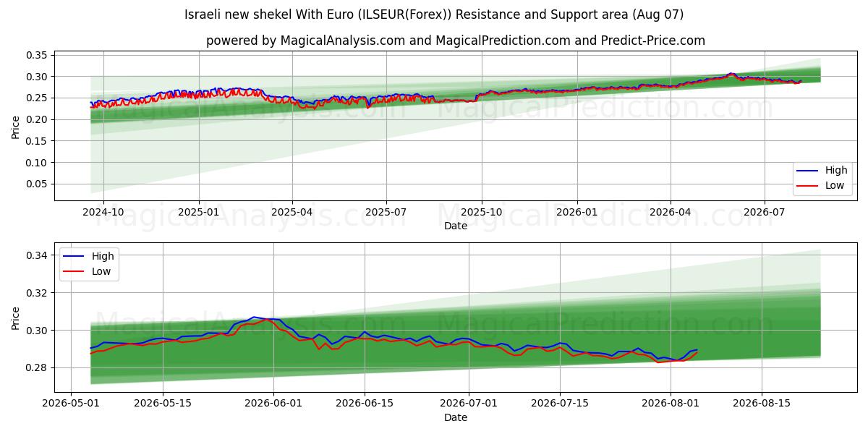The image size is (868, 434).
Task: Click 'High' in the top chart legend
Action: 836,171
